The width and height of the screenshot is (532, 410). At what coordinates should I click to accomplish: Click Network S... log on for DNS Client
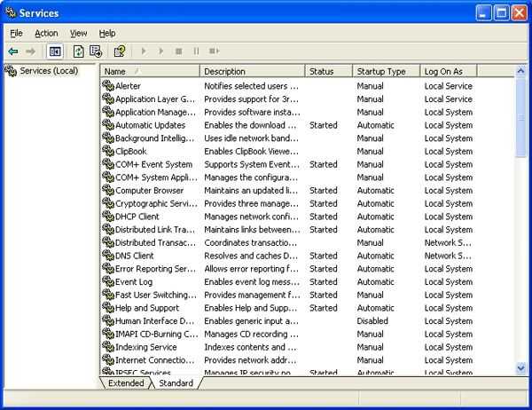point(448,256)
